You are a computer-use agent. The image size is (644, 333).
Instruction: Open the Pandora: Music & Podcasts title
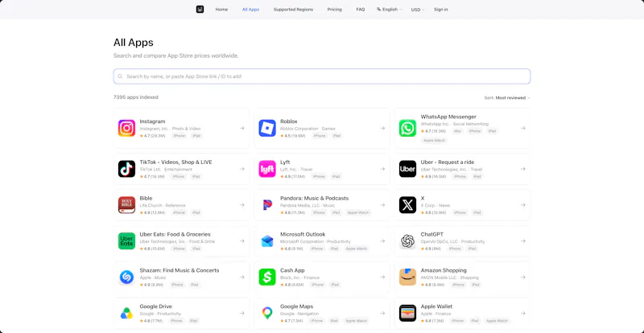point(314,199)
